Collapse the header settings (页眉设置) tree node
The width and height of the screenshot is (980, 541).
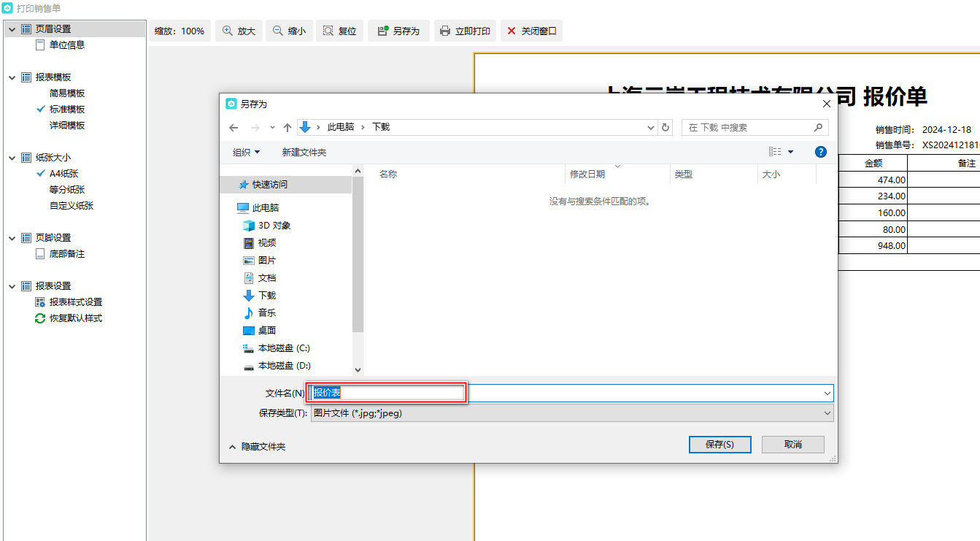coord(12,29)
